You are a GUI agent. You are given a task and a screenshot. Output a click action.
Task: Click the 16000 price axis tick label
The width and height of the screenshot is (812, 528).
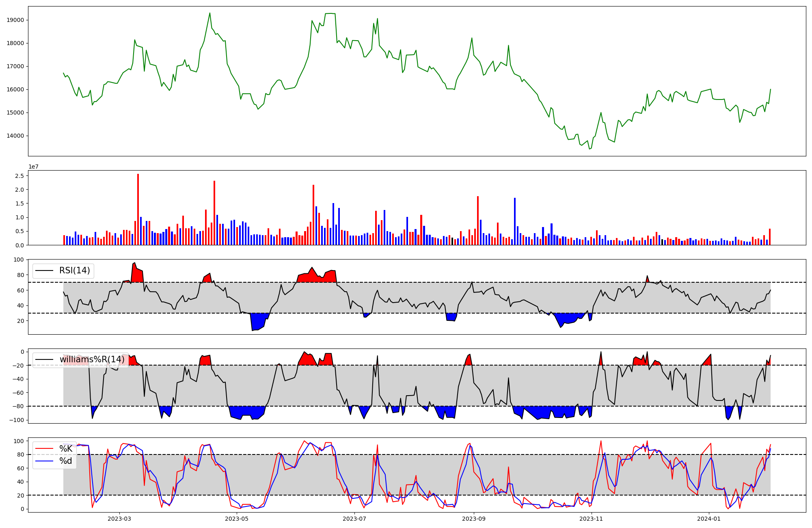coord(15,90)
